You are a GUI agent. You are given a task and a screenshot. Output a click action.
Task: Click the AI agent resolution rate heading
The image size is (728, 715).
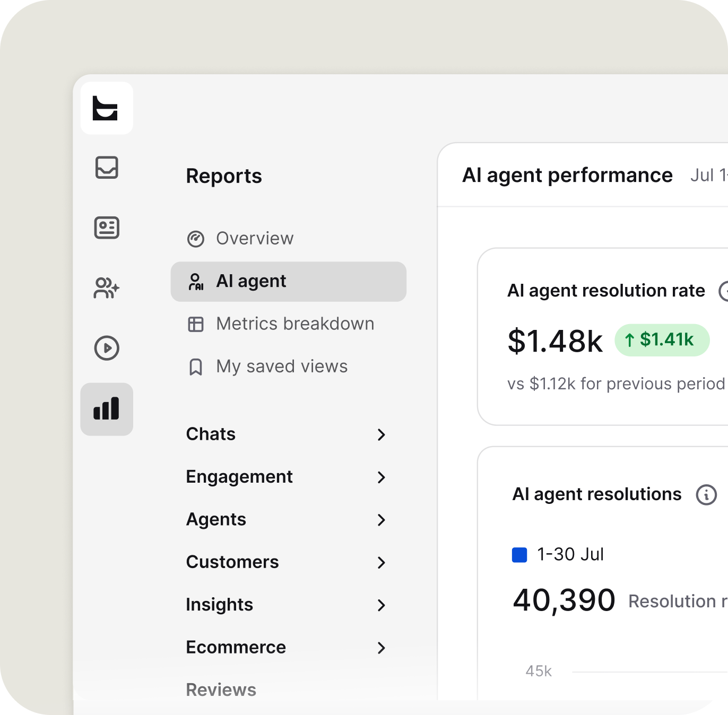[x=606, y=291]
